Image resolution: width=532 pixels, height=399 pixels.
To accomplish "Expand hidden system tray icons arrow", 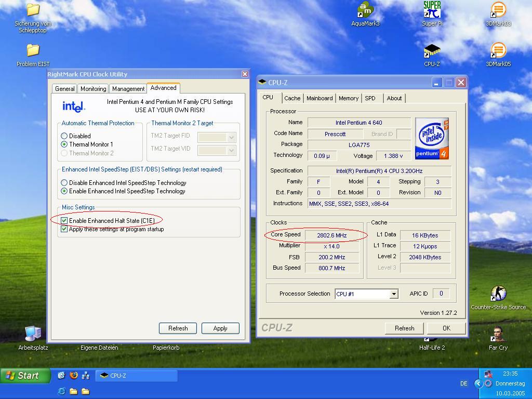I will point(478,383).
